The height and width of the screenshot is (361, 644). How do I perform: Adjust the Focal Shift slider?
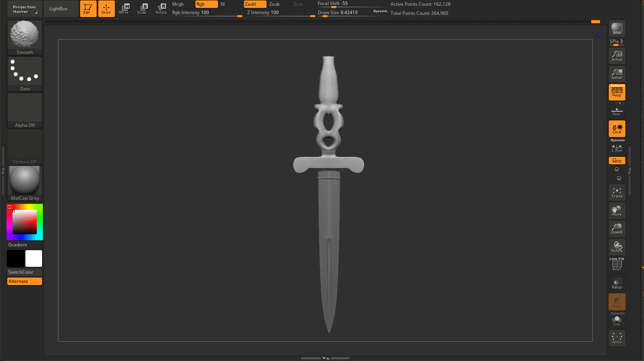pyautogui.click(x=352, y=4)
